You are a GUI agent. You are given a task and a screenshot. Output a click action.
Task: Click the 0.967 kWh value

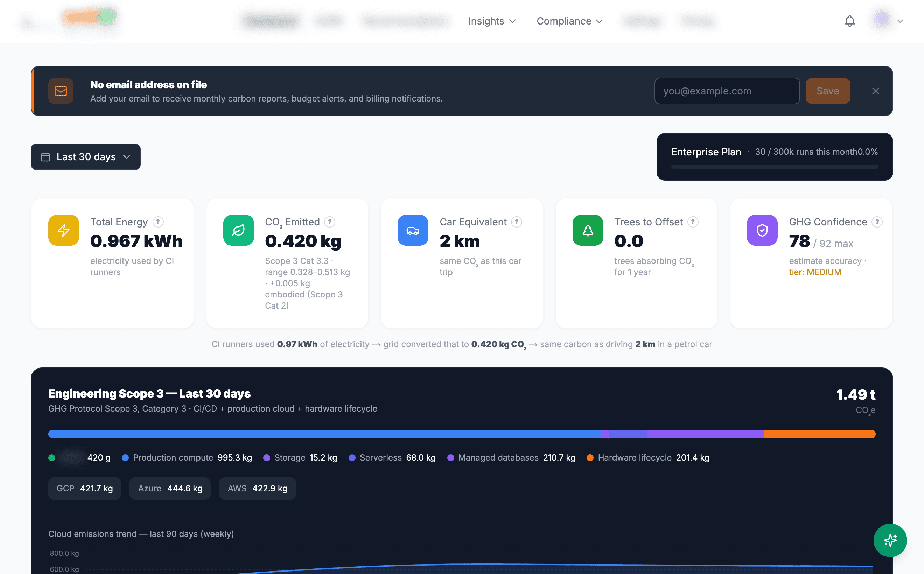136,241
